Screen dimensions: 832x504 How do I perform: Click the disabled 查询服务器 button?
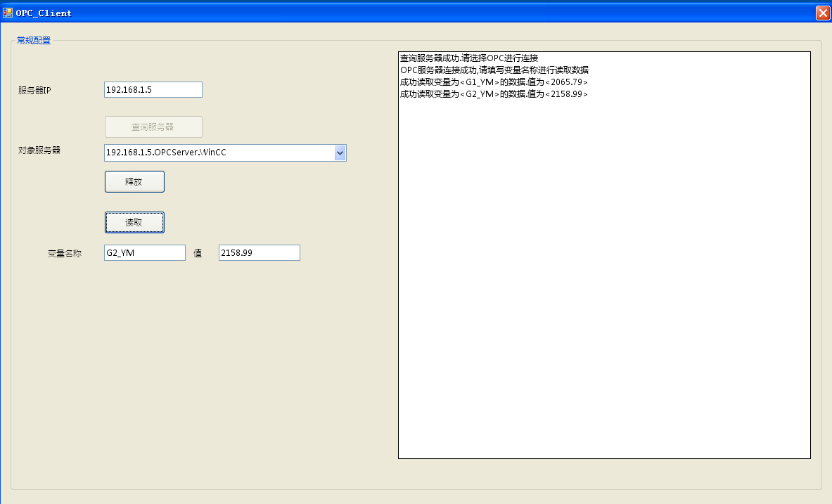pyautogui.click(x=153, y=127)
